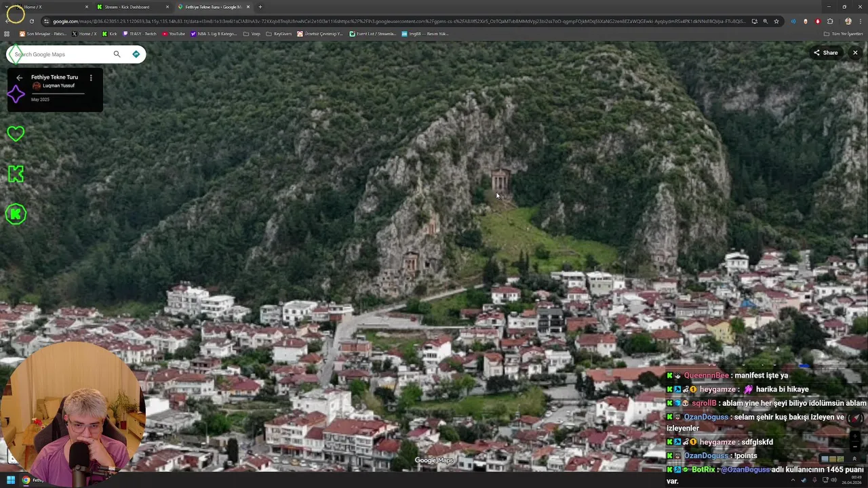Screen dimensions: 868x488
Task: Show hidden system tray icons
Action: point(793,481)
